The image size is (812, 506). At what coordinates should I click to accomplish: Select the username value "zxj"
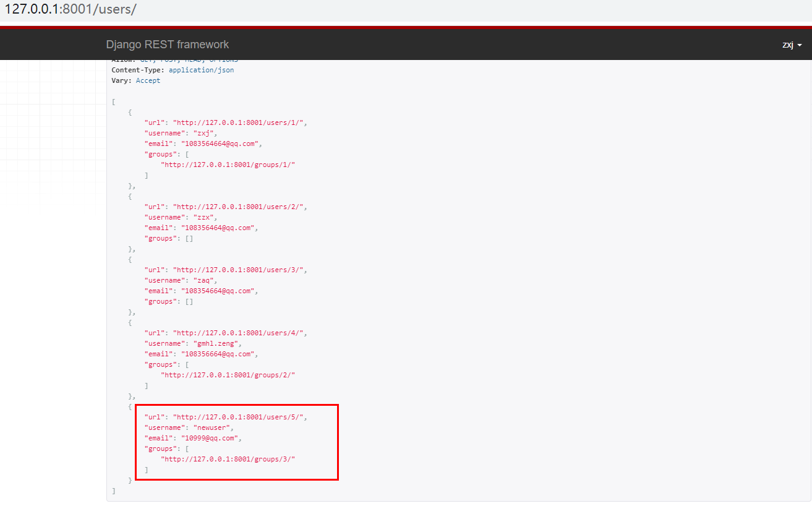203,133
